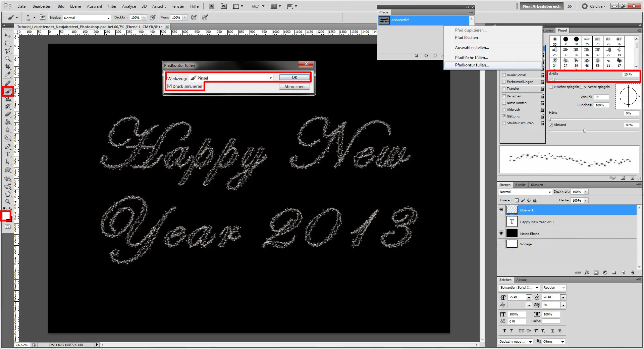Select the Arbeitspfad thumbnail in the Pfade panel
This screenshot has width=644, height=349.
click(383, 20)
